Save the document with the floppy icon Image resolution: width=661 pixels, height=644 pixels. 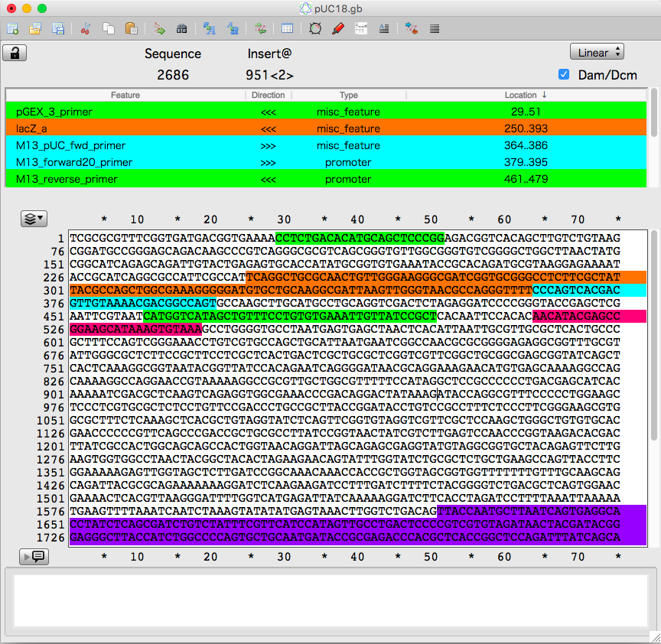pos(58,28)
